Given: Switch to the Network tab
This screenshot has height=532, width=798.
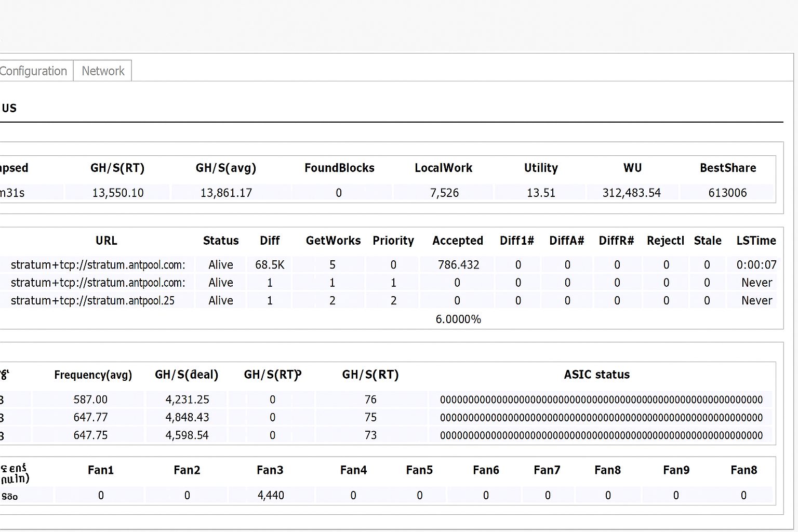Looking at the screenshot, I should click(103, 71).
